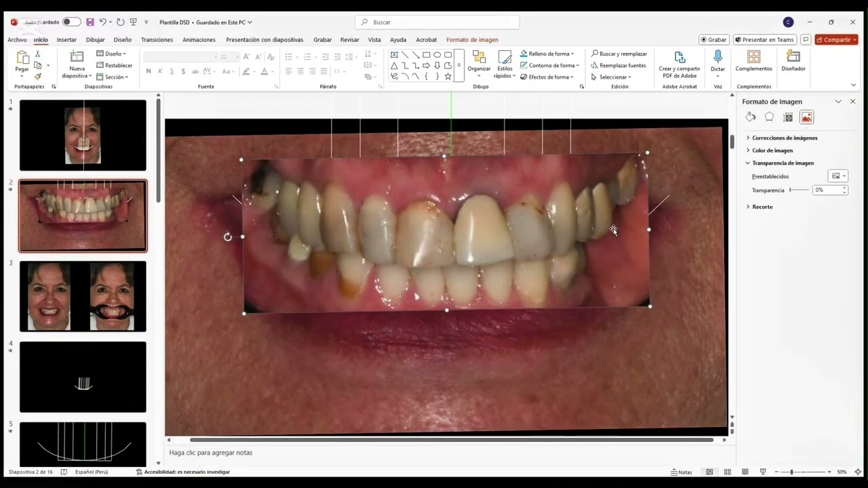
Task: Switch to the Transiciones tab
Action: [x=157, y=39]
